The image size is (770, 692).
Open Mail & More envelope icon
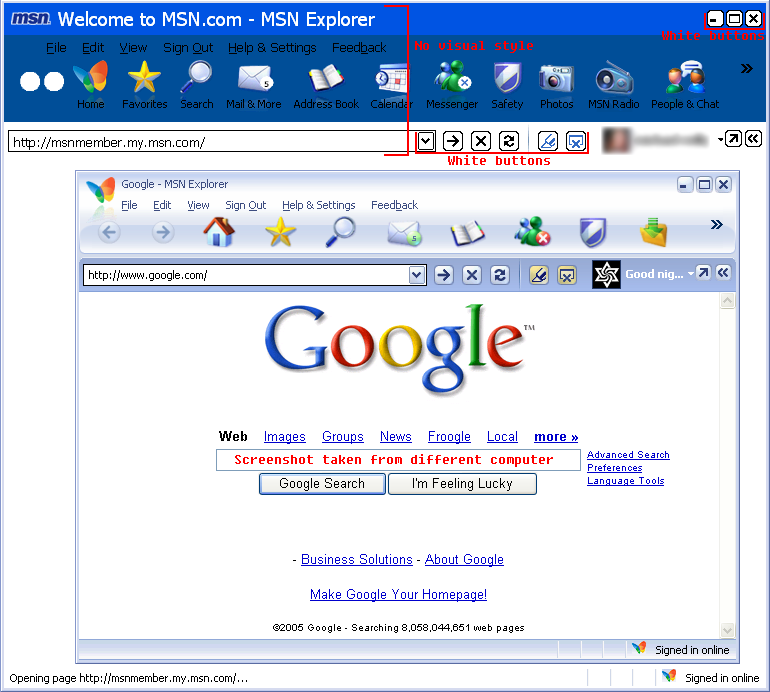254,84
